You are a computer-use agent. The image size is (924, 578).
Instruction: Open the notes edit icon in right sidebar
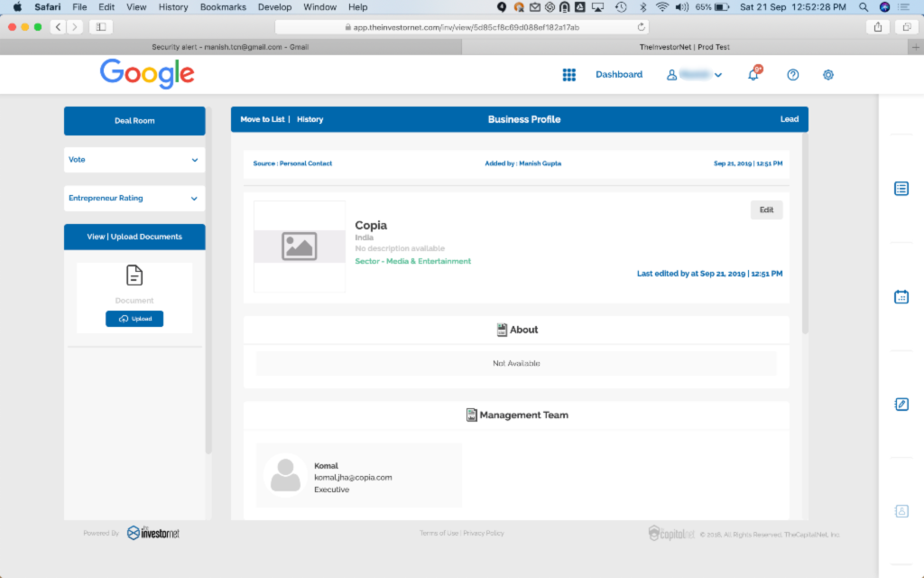tap(901, 404)
